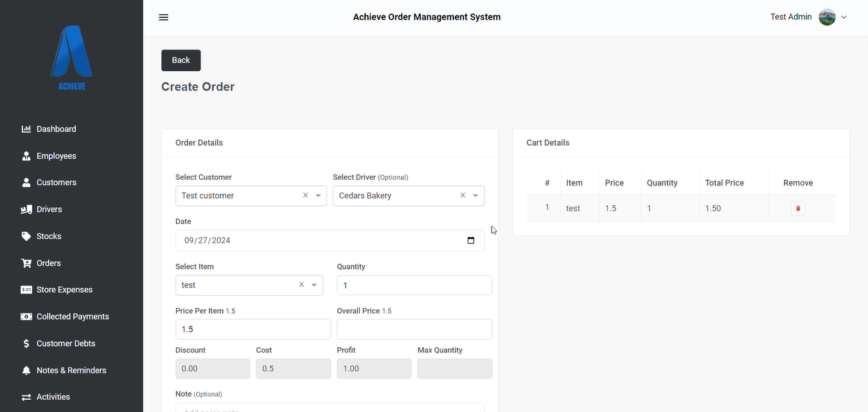
Task: Click the 'Test customer' selected value
Action: pos(208,196)
